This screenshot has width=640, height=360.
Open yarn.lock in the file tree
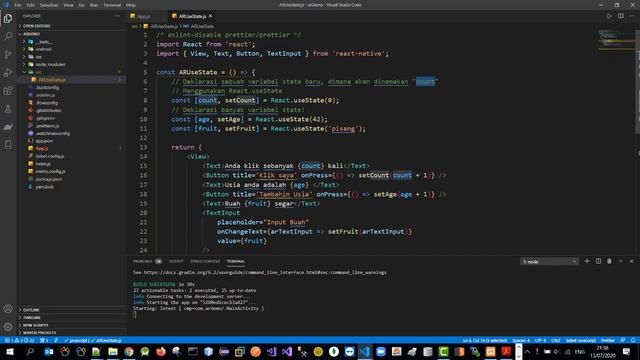(44, 187)
